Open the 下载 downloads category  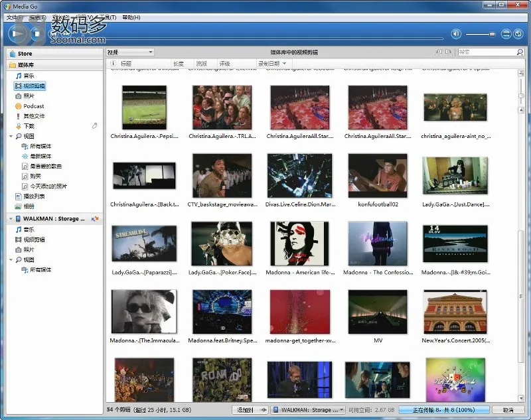[25, 126]
